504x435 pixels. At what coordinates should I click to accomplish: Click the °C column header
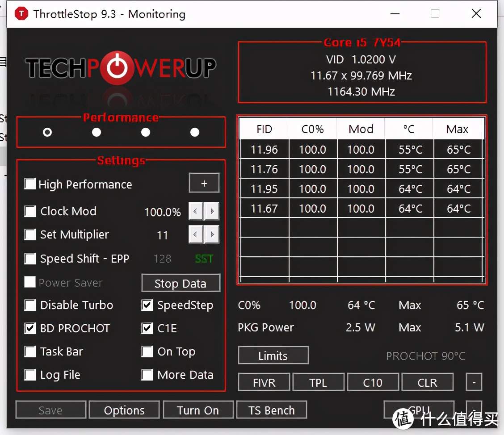click(409, 129)
